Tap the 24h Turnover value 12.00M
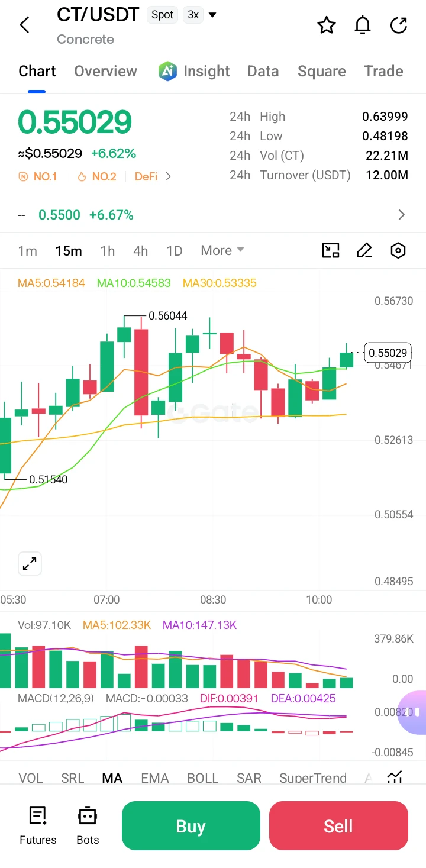This screenshot has width=426, height=868. tap(387, 175)
